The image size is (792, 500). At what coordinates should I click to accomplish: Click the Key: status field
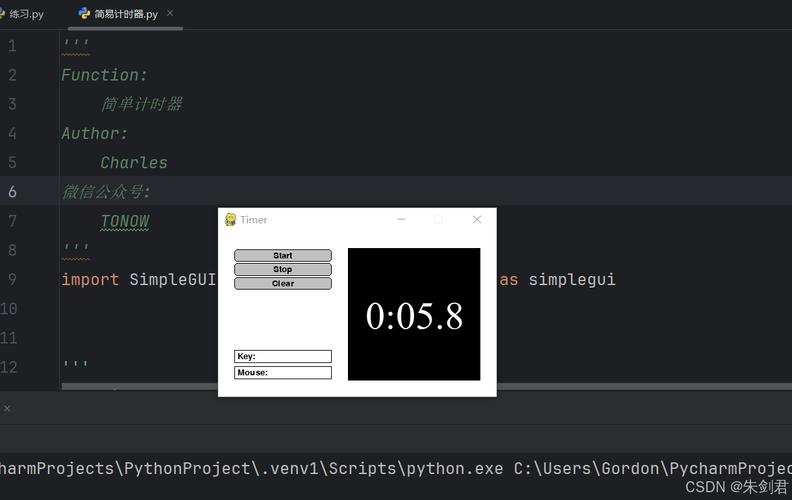click(x=283, y=357)
